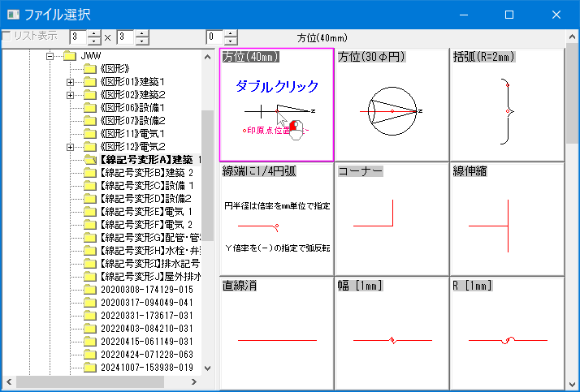Click the column count field showing 3
This screenshot has width=580, height=392.
[x=79, y=37]
